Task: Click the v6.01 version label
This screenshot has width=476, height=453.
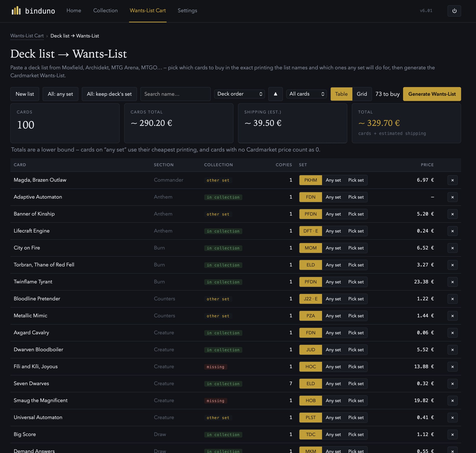Action: click(x=426, y=11)
